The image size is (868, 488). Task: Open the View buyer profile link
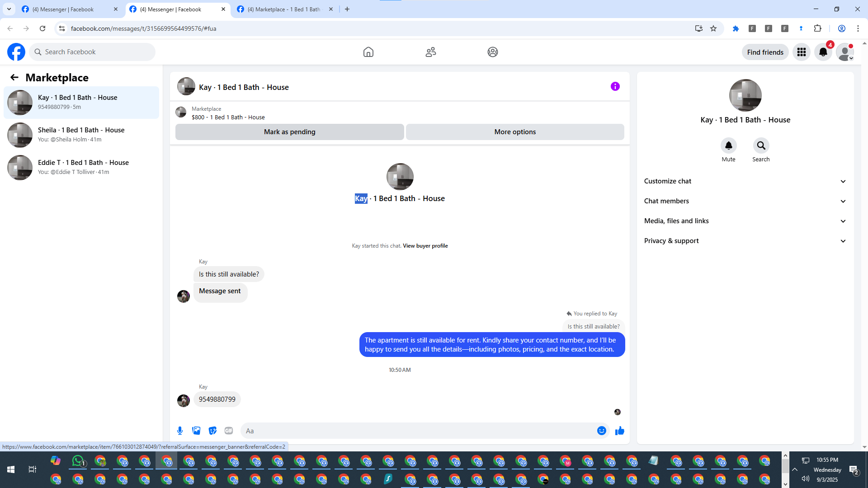(x=425, y=246)
